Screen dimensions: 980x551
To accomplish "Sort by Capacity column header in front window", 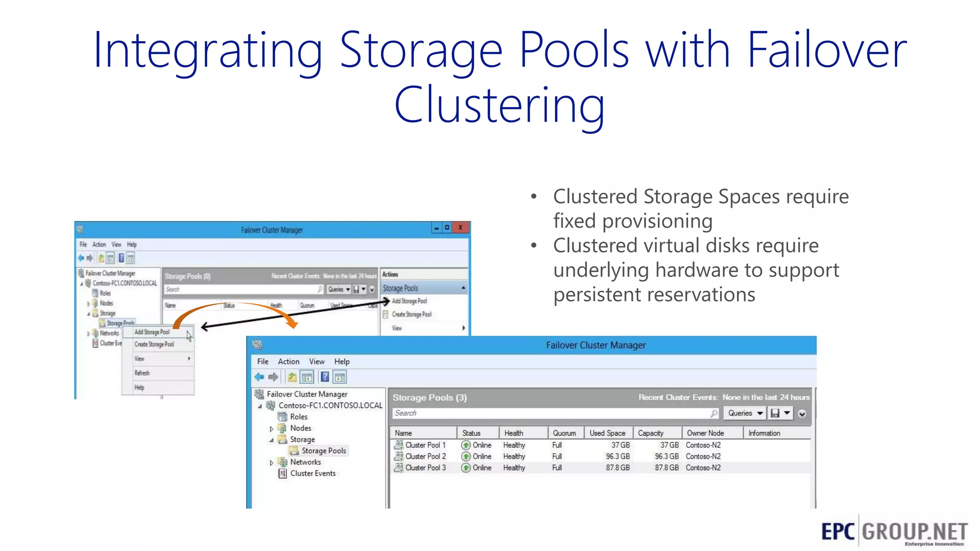I will click(x=657, y=433).
